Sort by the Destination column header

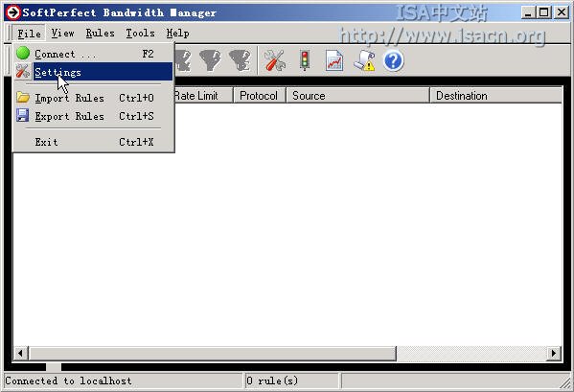click(x=496, y=96)
